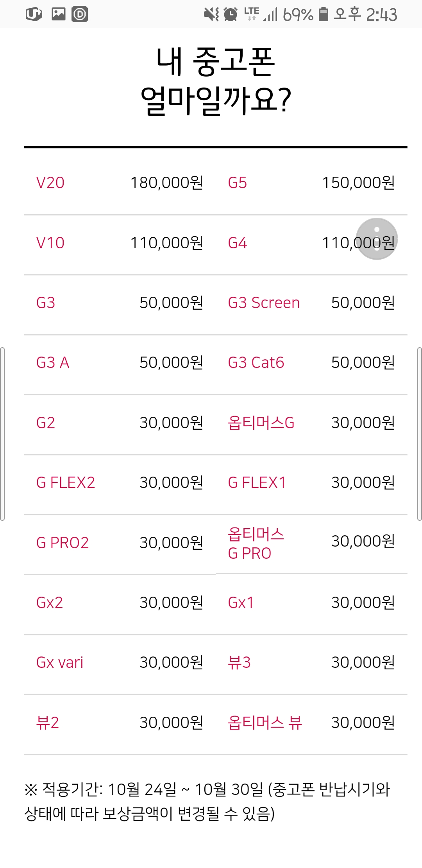Tap the 뷰3 model link
Viewport: 422px width, 868px height.
(239, 662)
